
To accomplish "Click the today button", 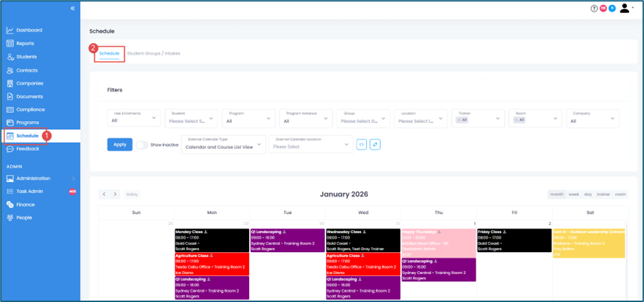I will pyautogui.click(x=132, y=195).
